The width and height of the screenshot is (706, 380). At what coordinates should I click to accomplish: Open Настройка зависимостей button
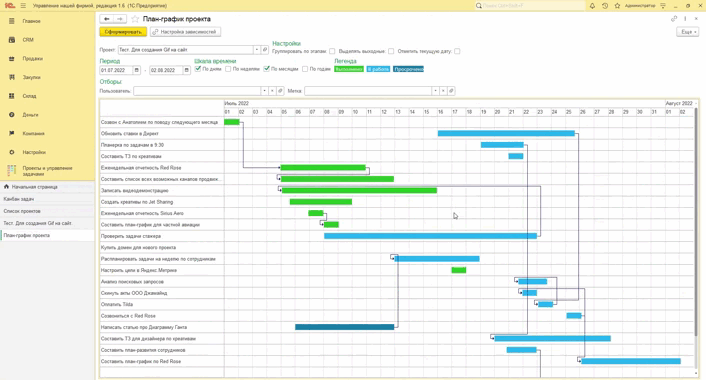tap(185, 32)
